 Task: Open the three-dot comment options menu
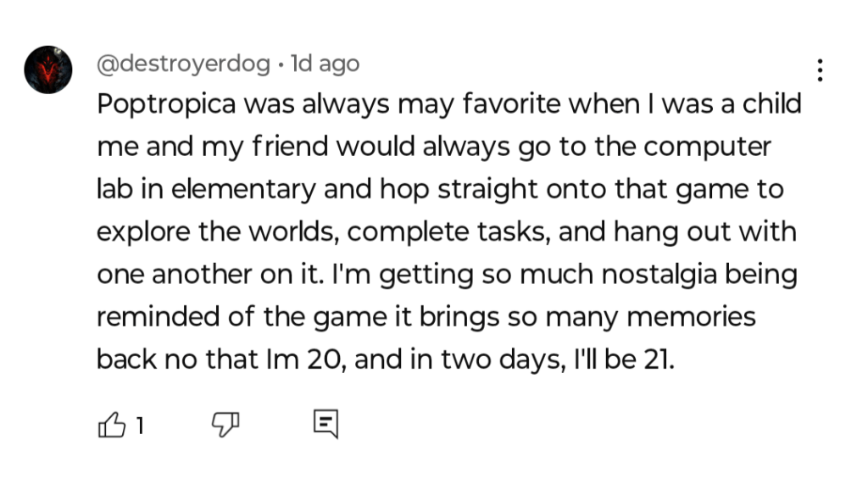tap(820, 70)
